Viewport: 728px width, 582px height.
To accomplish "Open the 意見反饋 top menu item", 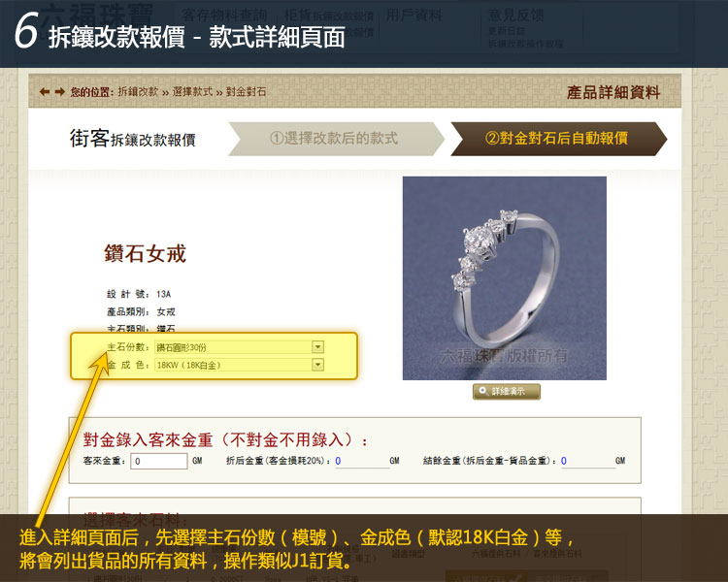I will point(515,15).
